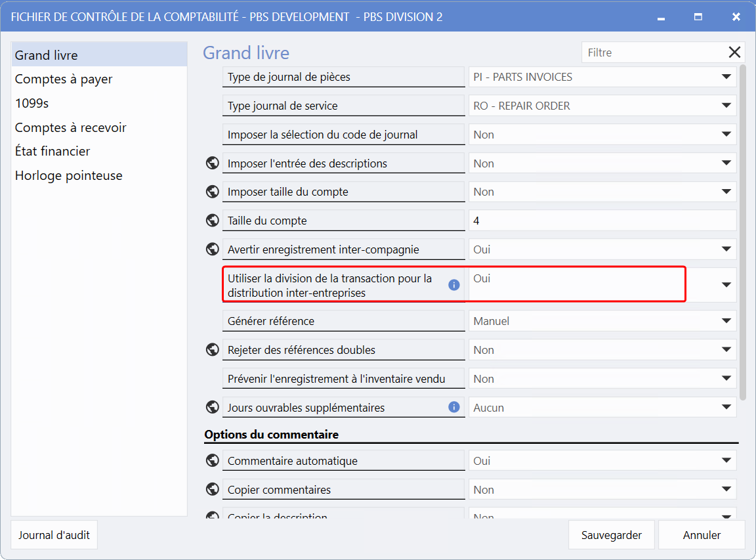
Task: Click globe icon beside Avertir enregistrement inter-compagnie
Action: (212, 249)
